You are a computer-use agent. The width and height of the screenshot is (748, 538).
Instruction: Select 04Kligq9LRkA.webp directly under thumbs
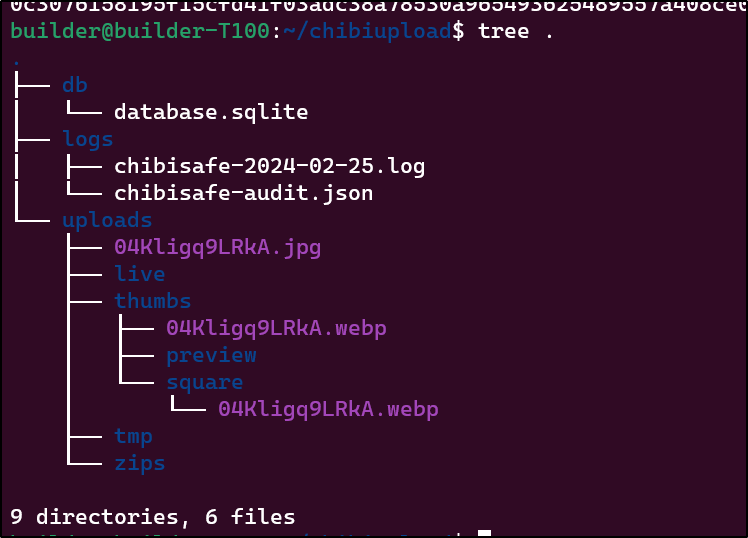276,329
